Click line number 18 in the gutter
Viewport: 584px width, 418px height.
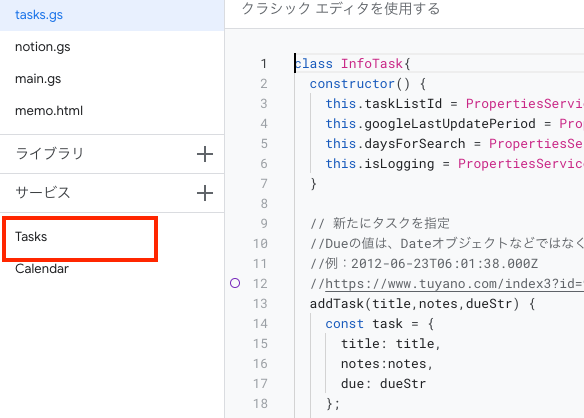tap(260, 403)
